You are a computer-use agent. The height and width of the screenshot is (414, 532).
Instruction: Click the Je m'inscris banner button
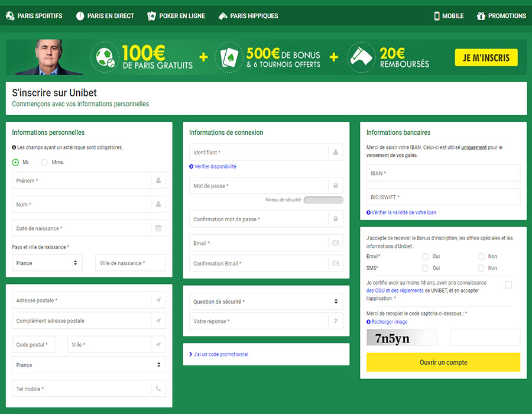(486, 57)
